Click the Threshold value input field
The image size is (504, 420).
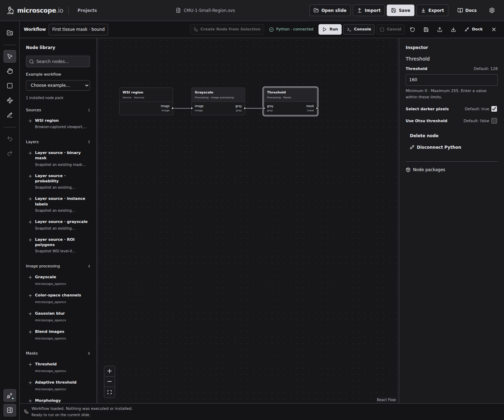[451, 80]
